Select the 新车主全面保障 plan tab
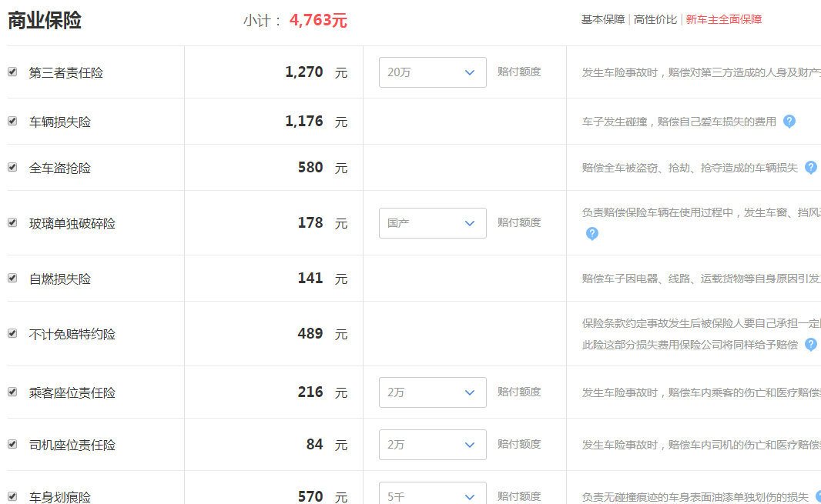 pos(724,19)
